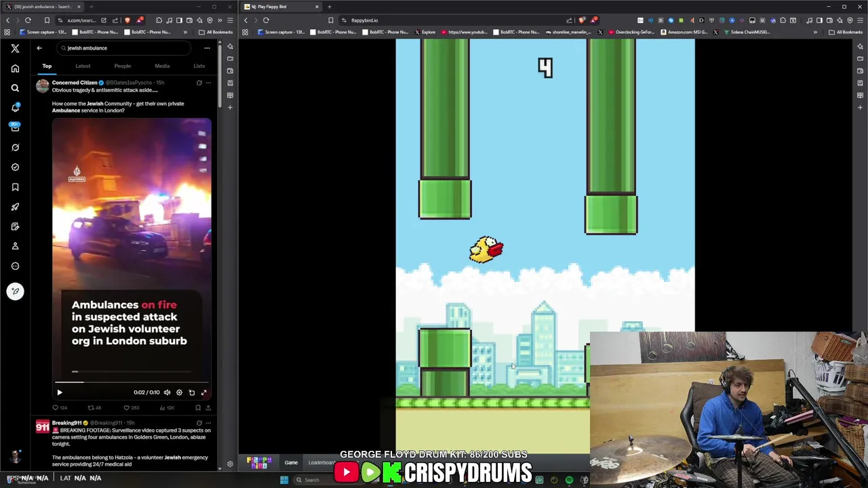Select the Game tab below Flappy Bird
This screenshot has height=488, width=868.
pyautogui.click(x=291, y=463)
